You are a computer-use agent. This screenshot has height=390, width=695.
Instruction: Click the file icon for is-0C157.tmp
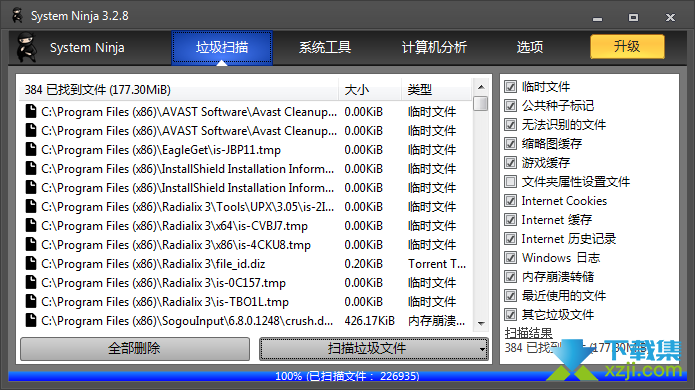click(x=31, y=282)
